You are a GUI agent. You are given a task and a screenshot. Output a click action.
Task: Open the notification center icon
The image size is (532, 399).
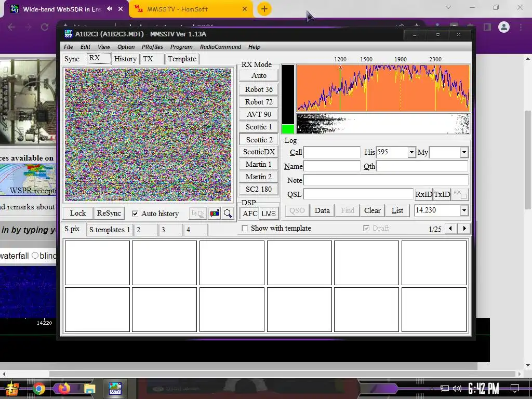click(x=515, y=389)
